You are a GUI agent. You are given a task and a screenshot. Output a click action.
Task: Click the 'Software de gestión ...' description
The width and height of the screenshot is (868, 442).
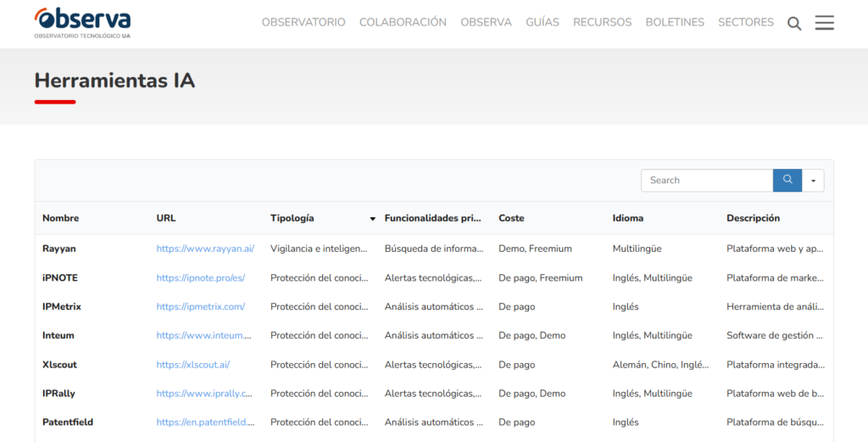(775, 335)
